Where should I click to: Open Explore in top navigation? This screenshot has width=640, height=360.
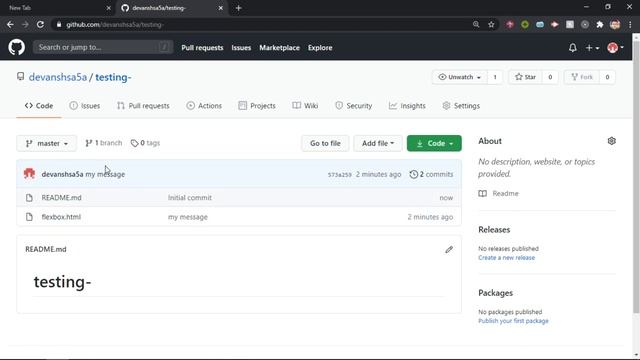coord(320,48)
